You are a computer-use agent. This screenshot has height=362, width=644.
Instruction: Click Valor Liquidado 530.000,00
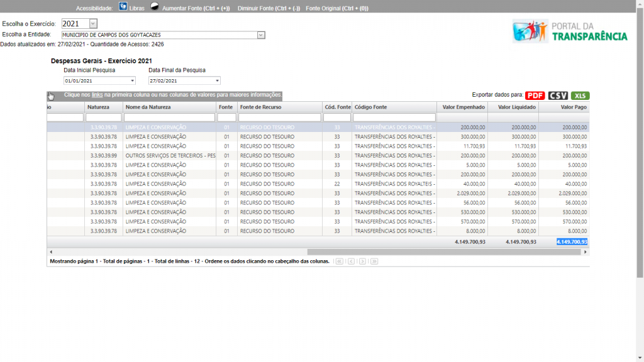point(523,212)
